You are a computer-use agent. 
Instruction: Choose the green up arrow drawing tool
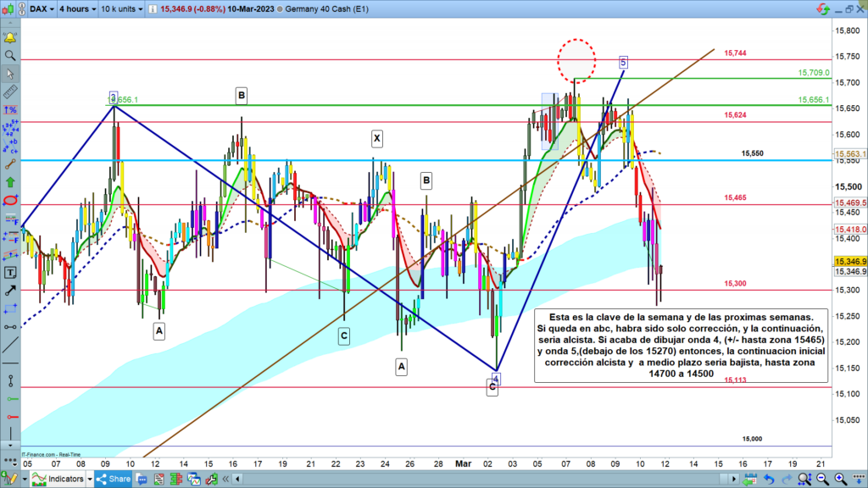coord(10,181)
